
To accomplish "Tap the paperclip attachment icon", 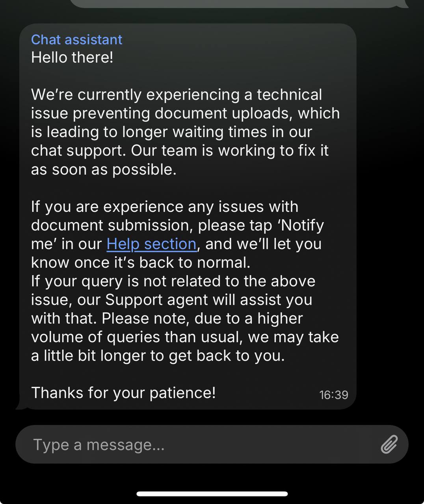I will pyautogui.click(x=389, y=445).
